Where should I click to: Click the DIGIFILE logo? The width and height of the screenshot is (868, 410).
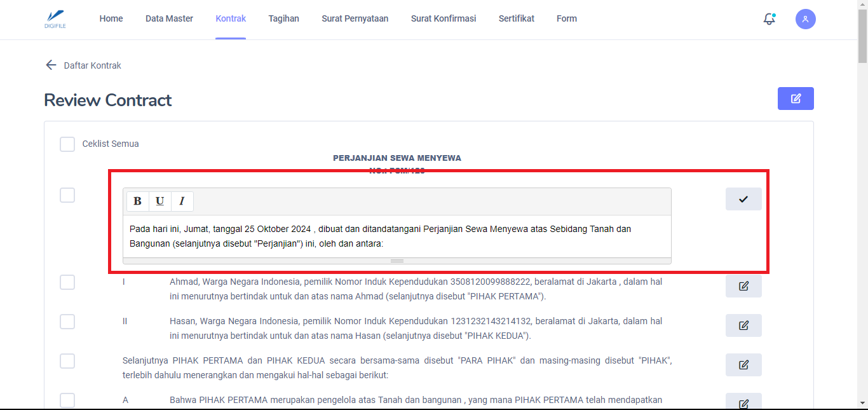point(56,18)
